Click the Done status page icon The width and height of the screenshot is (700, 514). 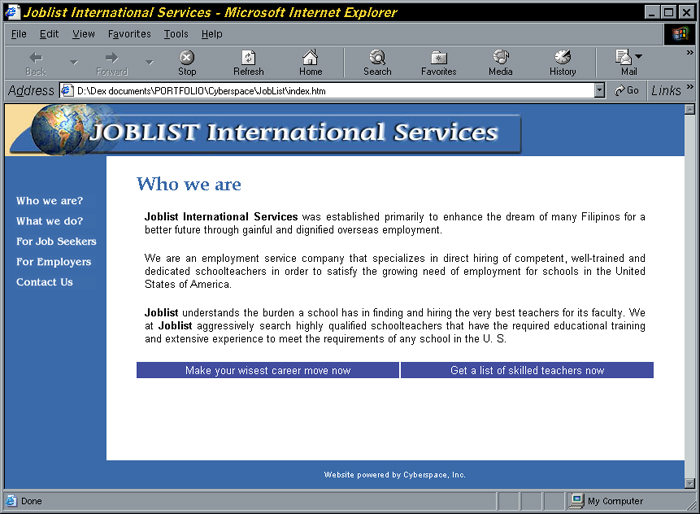11,501
